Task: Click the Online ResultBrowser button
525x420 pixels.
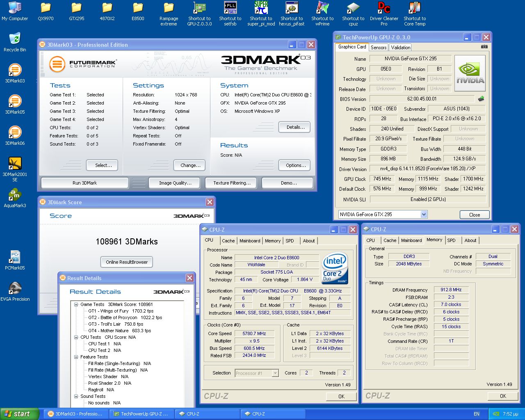Action: (127, 262)
